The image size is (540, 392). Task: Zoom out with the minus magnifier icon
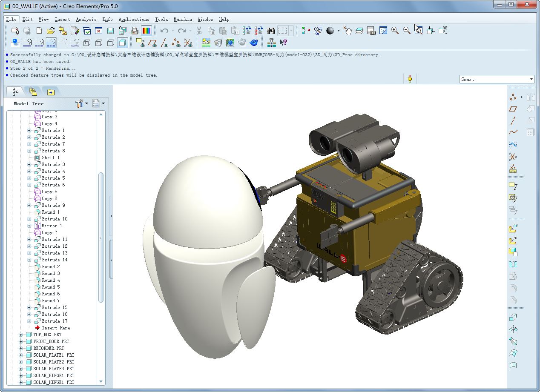(x=407, y=31)
